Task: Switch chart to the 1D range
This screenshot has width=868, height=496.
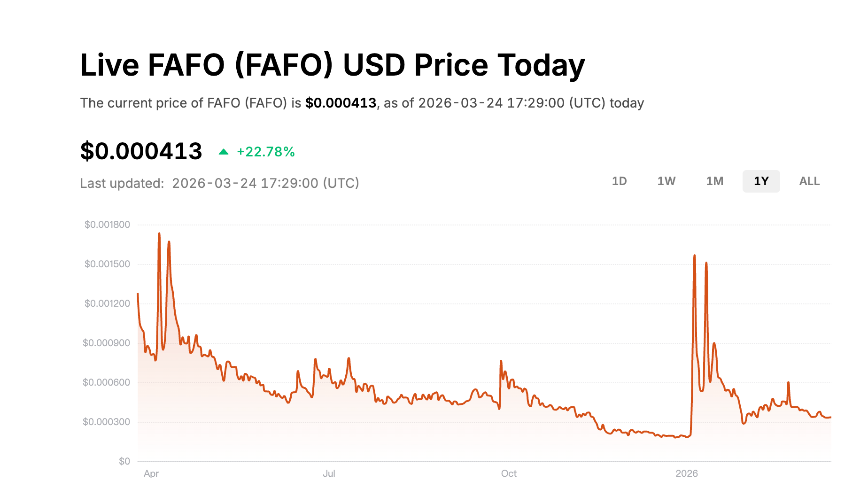Action: tap(619, 181)
